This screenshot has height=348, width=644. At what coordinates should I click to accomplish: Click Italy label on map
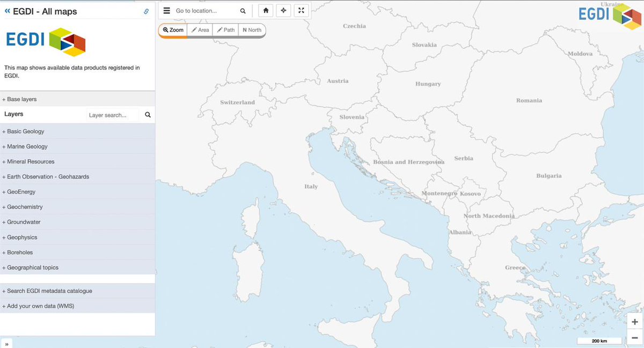tap(311, 187)
